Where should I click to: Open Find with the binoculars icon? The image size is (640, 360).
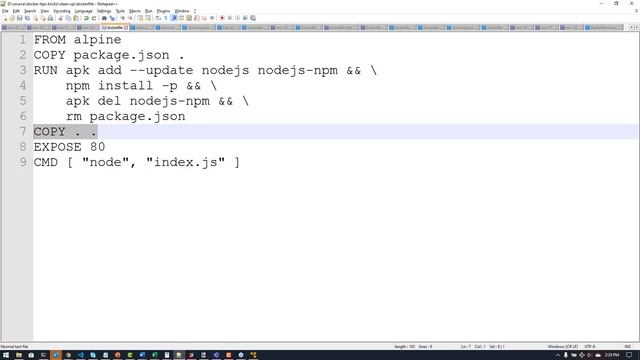click(x=104, y=18)
